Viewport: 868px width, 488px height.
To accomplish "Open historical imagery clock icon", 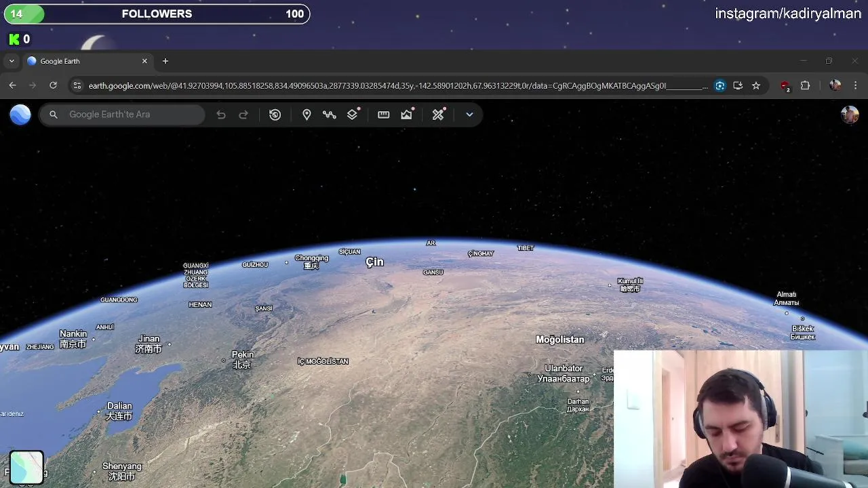I will 275,115.
